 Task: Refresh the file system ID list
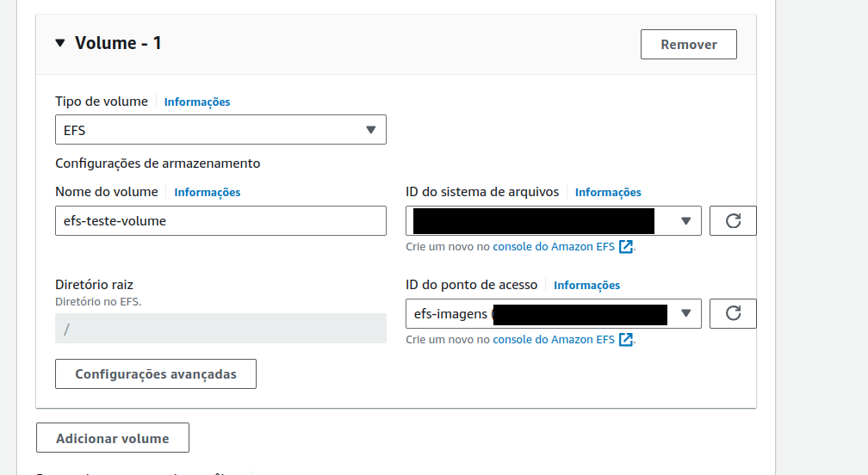(733, 221)
